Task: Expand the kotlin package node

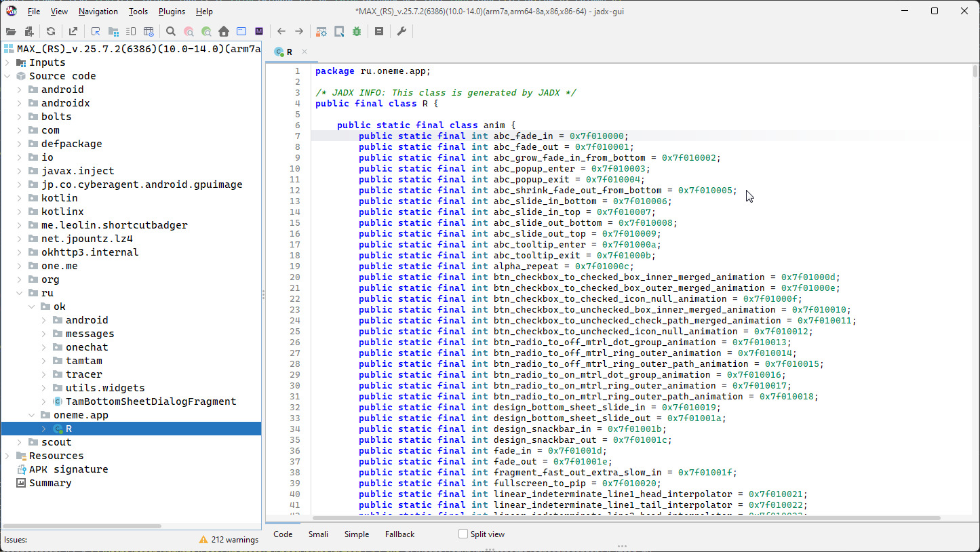Action: coord(20,198)
